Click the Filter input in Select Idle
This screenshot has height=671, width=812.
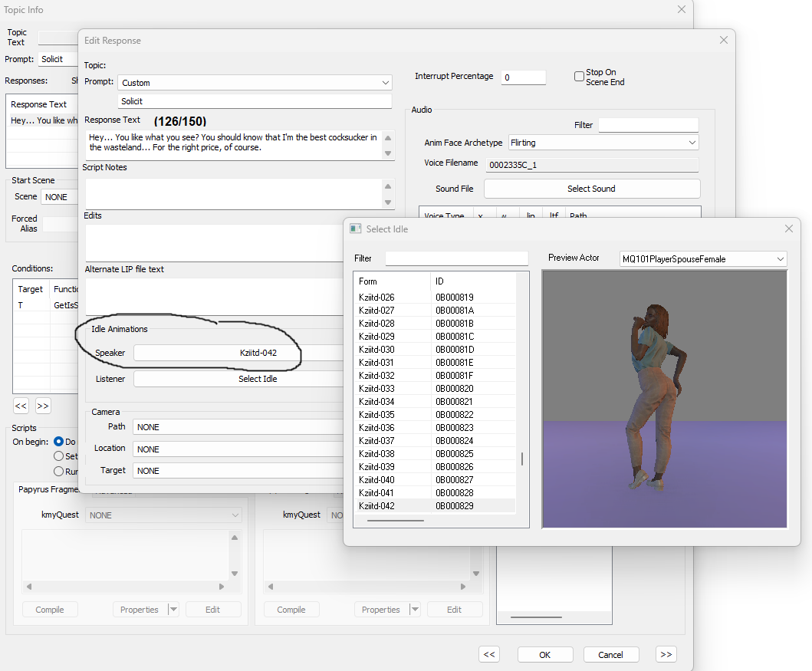[456, 258]
